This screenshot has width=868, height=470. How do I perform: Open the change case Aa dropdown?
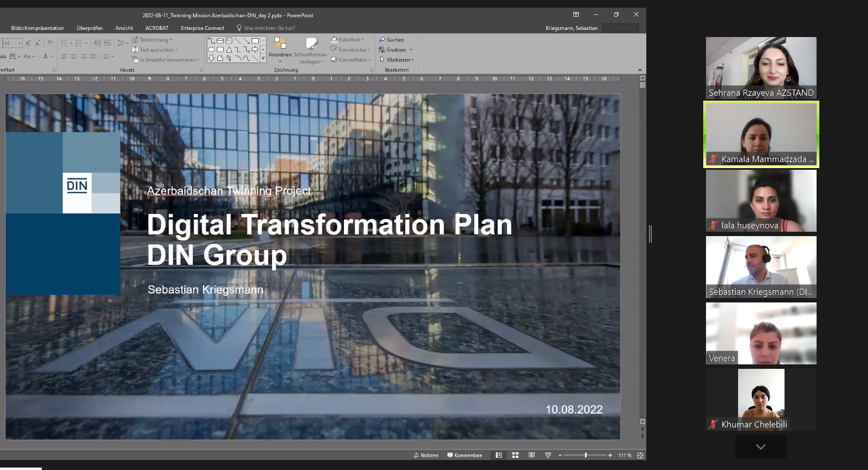(29, 56)
